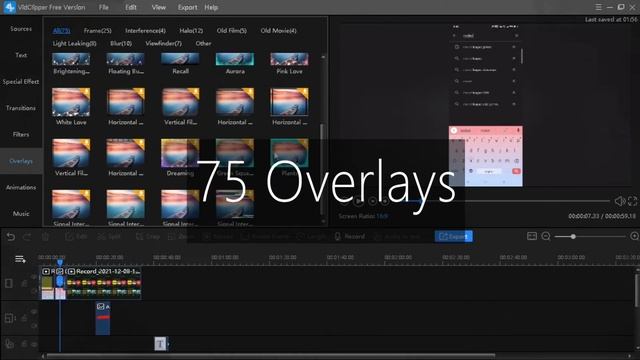The image size is (640, 360).
Task: Select the Halo(12) category
Action: coord(191,31)
